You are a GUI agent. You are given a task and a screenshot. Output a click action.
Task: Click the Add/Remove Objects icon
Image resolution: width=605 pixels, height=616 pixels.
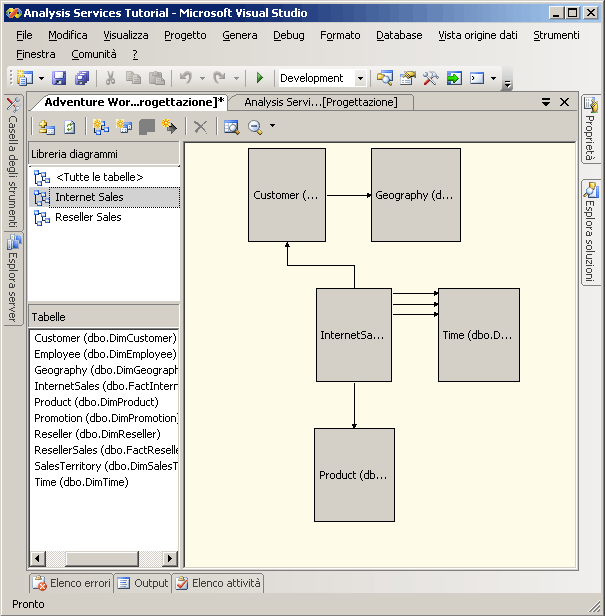point(46,126)
